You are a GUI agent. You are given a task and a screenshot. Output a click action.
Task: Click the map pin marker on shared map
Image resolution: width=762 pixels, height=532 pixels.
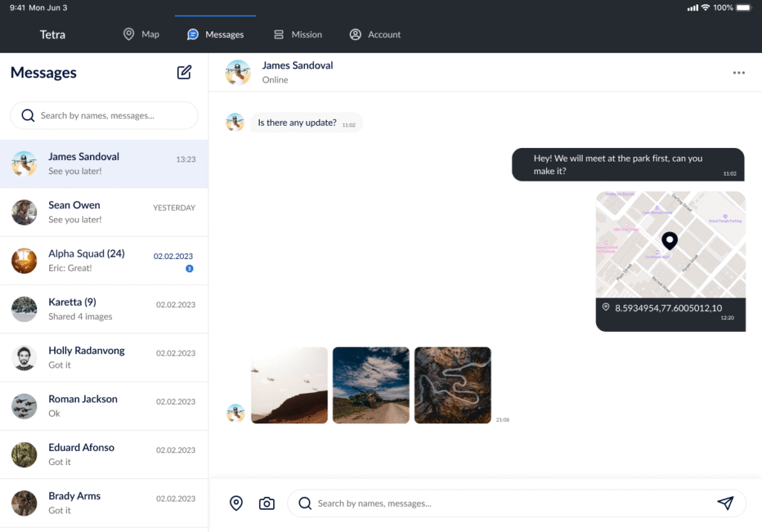(x=670, y=240)
